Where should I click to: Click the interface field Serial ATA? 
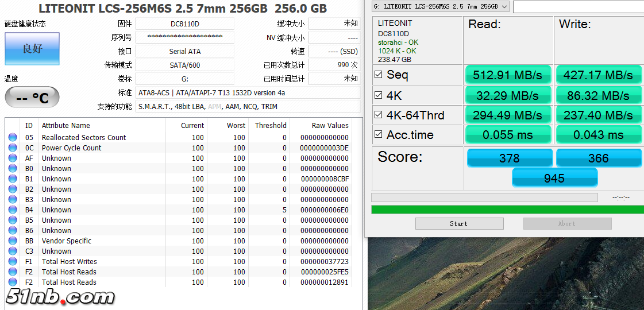coord(185,51)
